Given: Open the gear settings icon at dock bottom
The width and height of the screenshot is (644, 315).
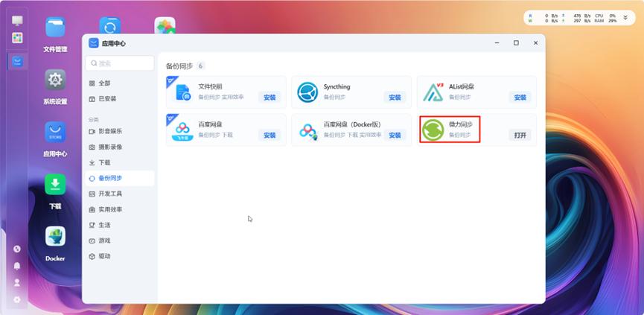Looking at the screenshot, I should [17, 299].
